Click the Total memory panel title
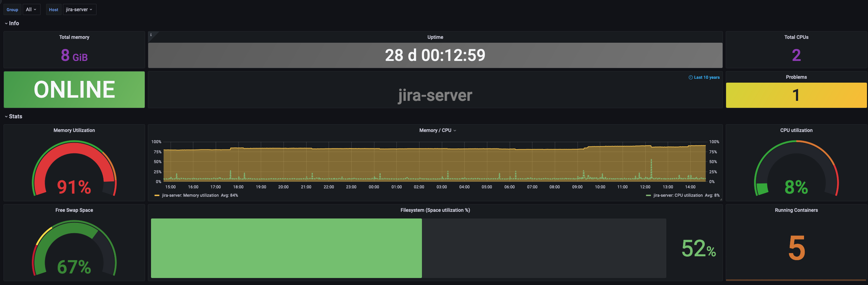 (74, 37)
